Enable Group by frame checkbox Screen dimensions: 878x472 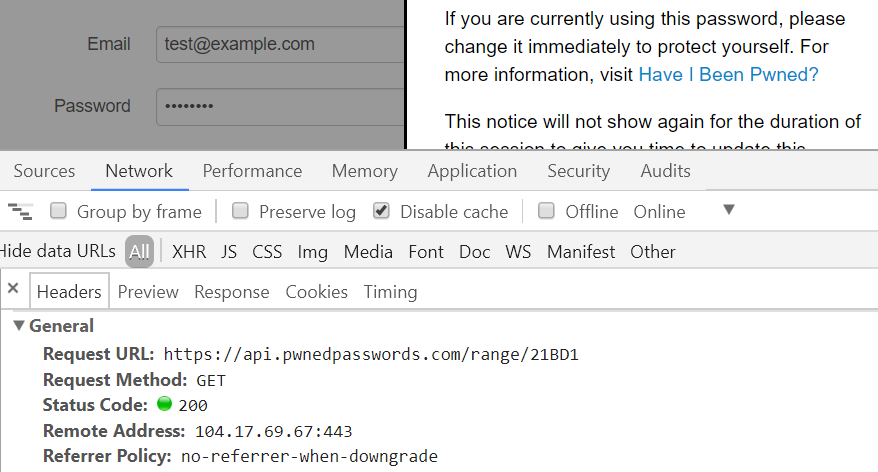(58, 211)
